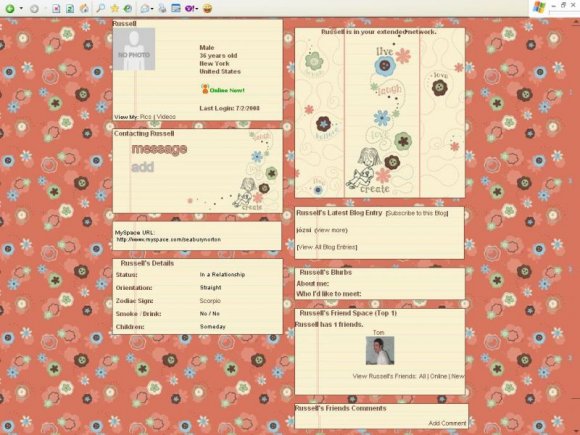Click the green Back arrow button
The height and width of the screenshot is (435, 580).
[10, 8]
